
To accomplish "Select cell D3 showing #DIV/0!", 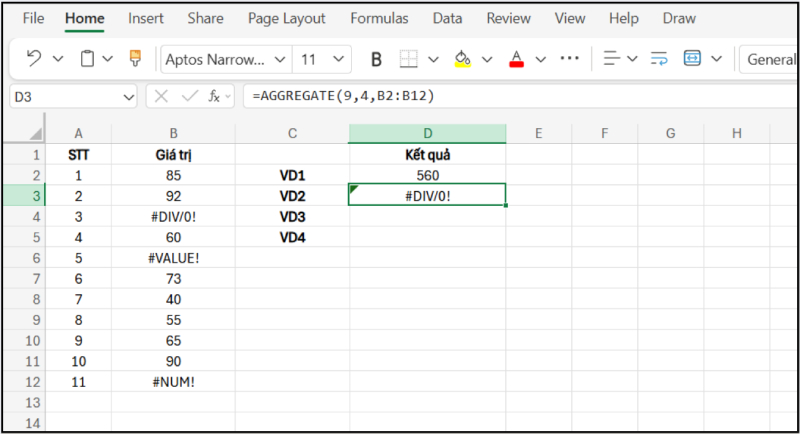I will point(428,196).
